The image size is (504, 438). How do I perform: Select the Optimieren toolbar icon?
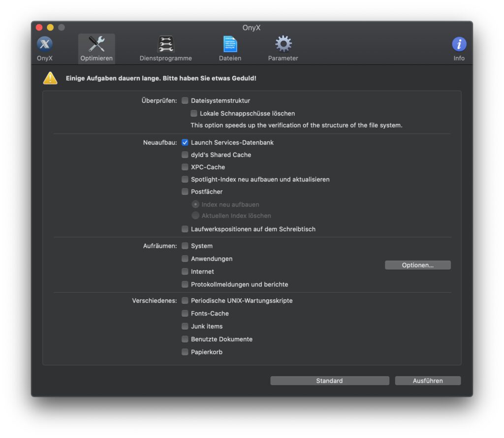click(96, 44)
